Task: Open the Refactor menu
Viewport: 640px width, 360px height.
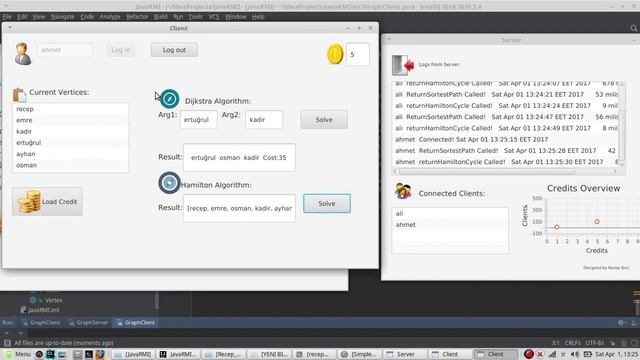Action: coord(137,17)
